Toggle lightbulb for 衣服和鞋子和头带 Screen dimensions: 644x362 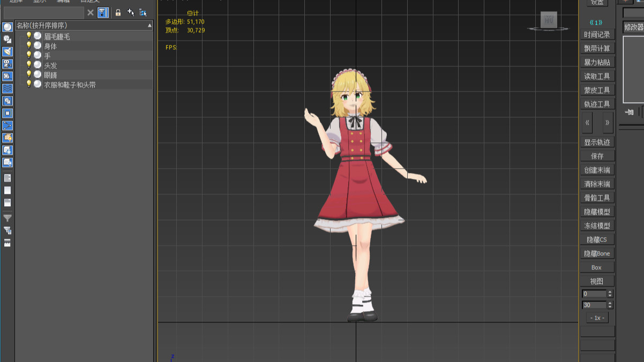29,84
